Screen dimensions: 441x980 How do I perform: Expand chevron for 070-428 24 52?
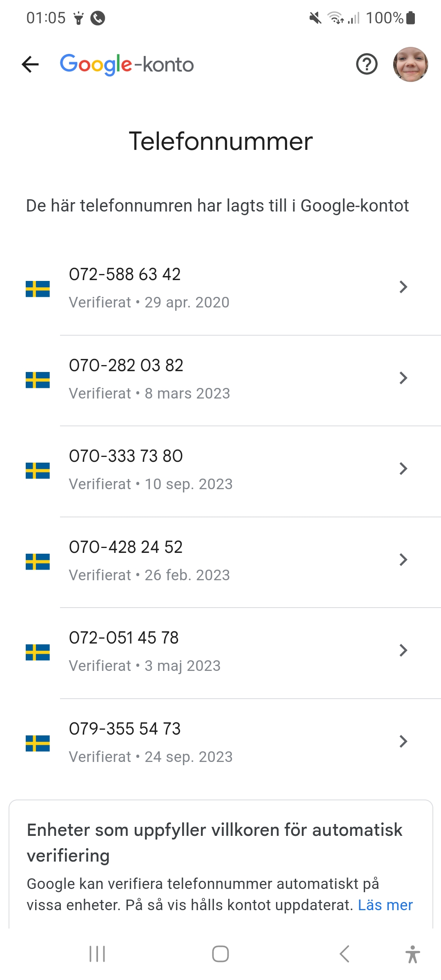[403, 560]
